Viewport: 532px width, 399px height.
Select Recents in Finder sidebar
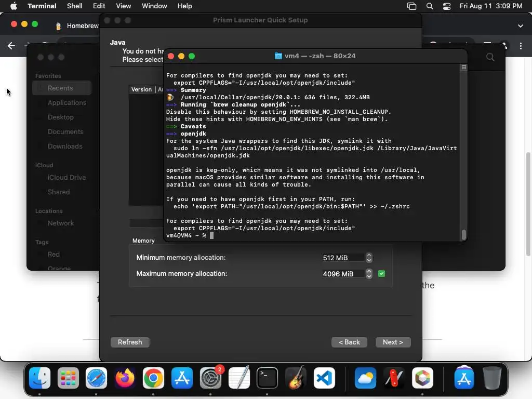tap(62, 88)
